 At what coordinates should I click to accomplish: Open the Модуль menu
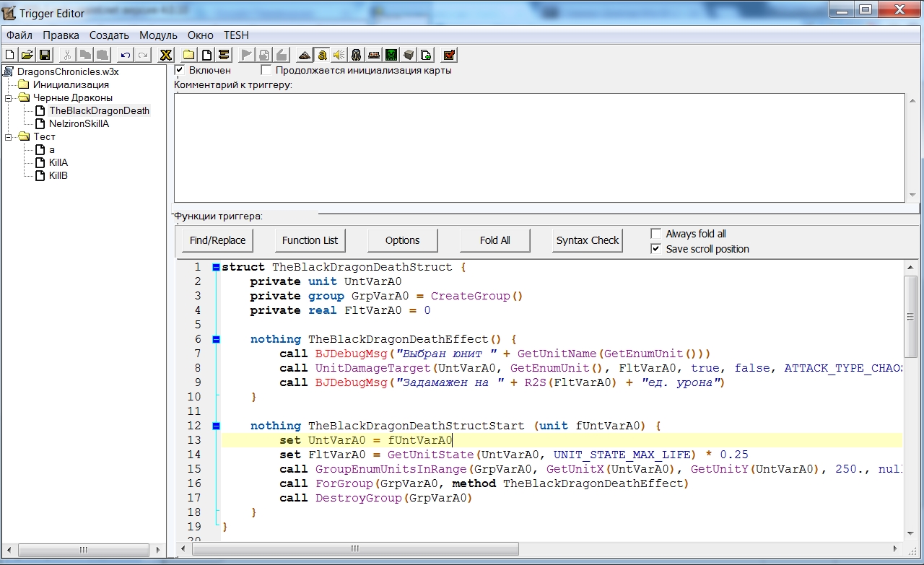coord(158,35)
